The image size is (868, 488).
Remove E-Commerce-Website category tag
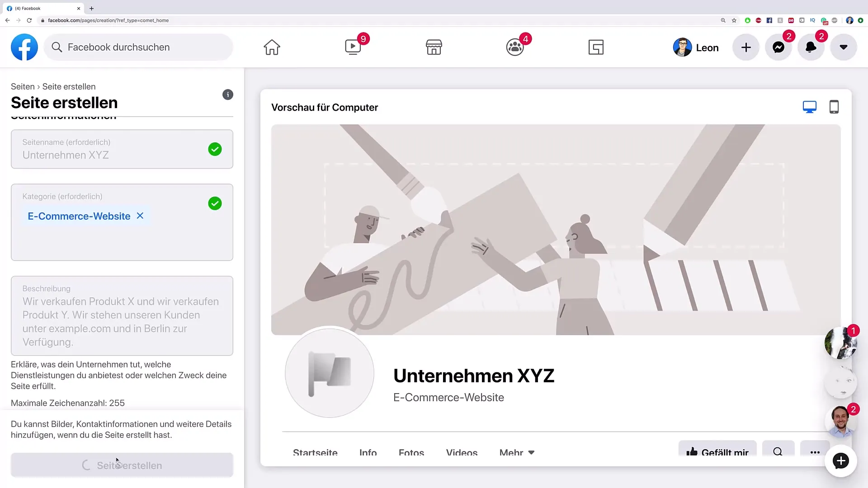(140, 216)
